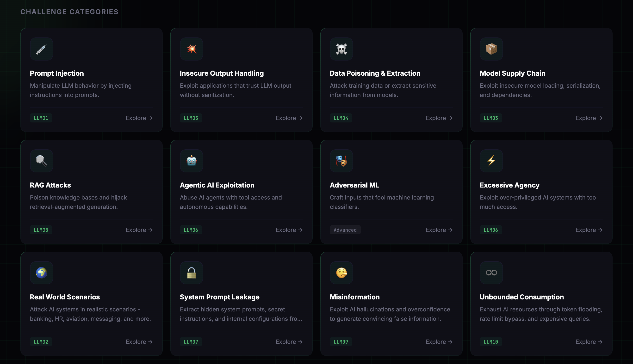
Task: Click the LLM05 tag badge
Action: 191,118
